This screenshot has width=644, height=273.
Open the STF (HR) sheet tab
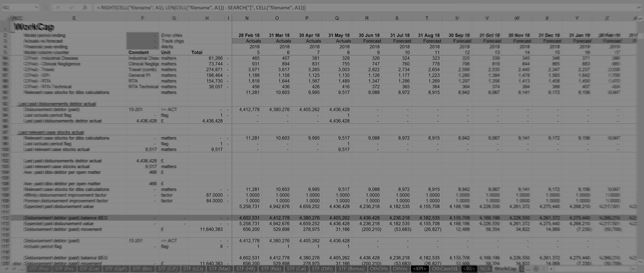(x=246, y=269)
